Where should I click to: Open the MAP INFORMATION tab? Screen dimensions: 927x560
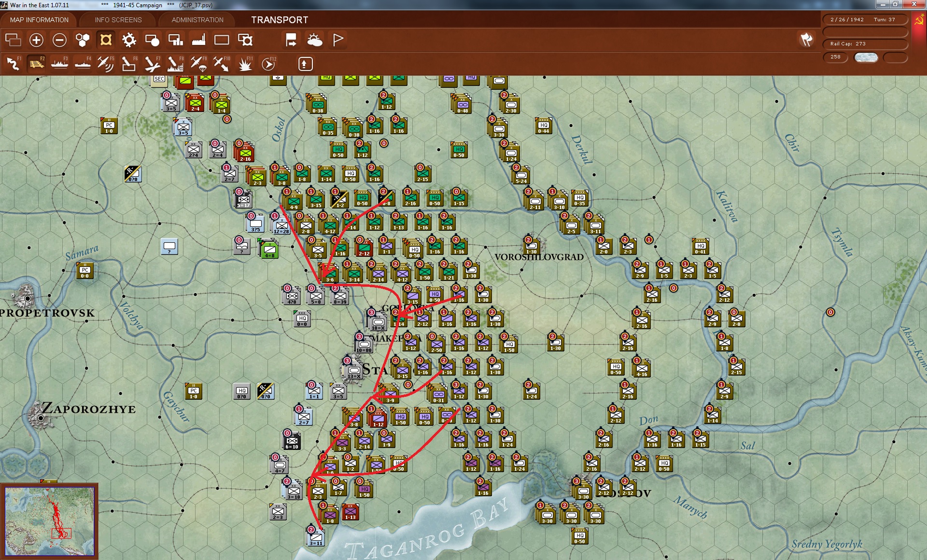tap(39, 20)
